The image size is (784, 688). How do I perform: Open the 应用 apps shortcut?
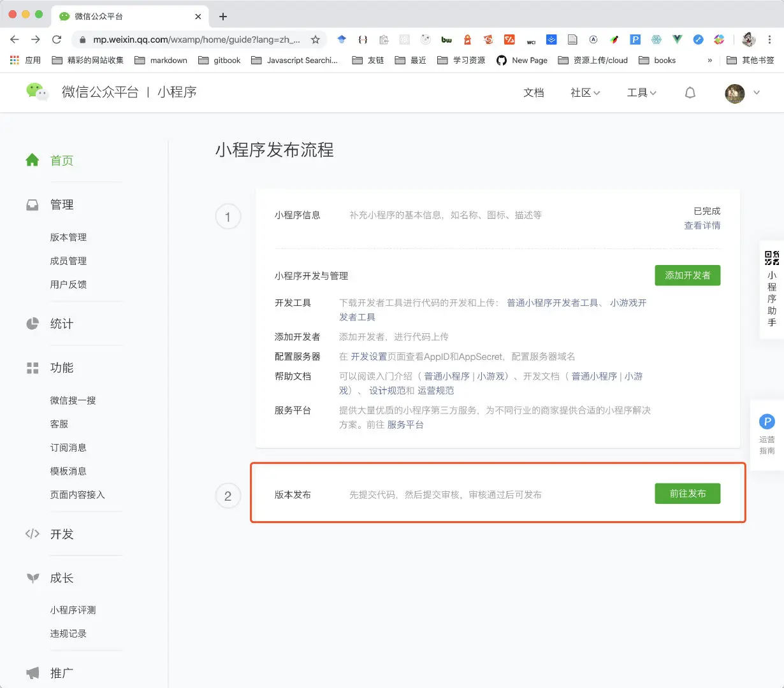pos(25,61)
